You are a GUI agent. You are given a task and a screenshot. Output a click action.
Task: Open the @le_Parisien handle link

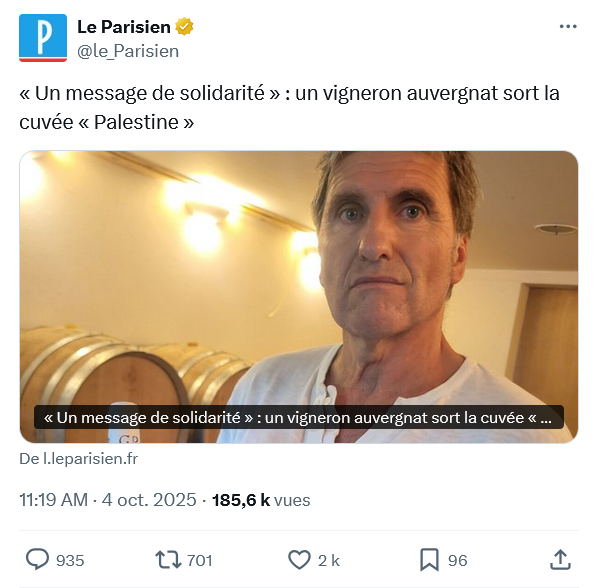[128, 51]
